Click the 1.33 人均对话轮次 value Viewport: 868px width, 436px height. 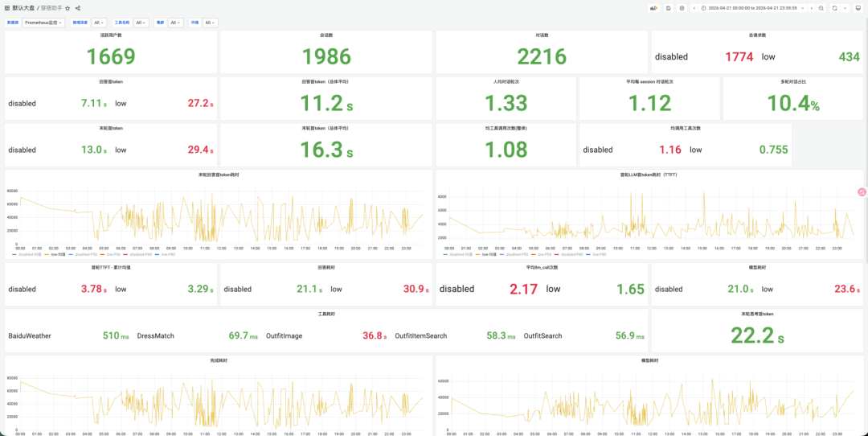pos(506,103)
